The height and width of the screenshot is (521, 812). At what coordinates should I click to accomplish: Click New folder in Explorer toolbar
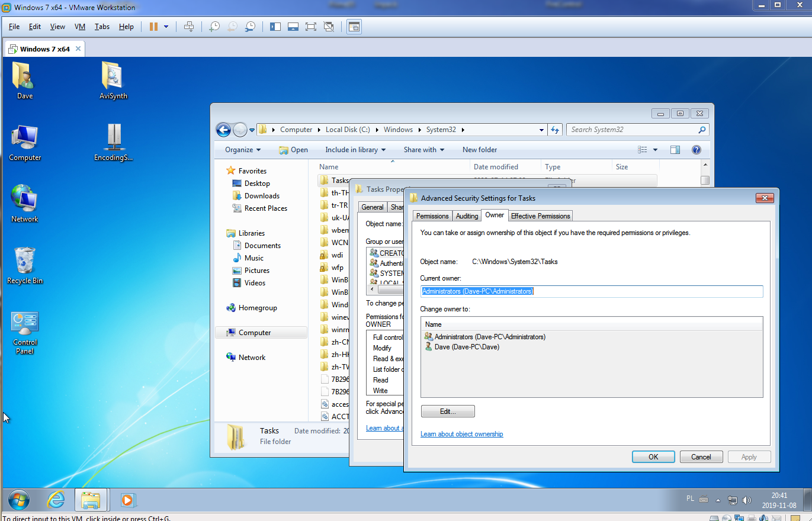point(480,150)
